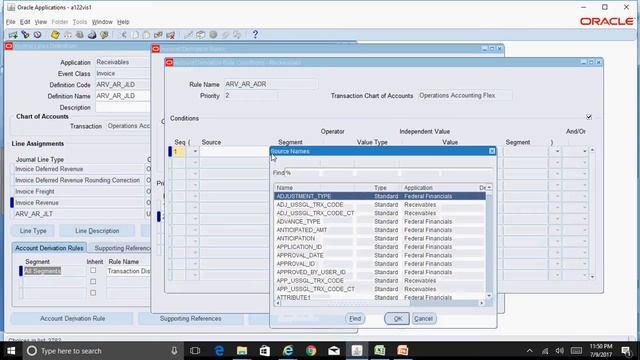Click the yellow Save toolbar icon

point(55,35)
